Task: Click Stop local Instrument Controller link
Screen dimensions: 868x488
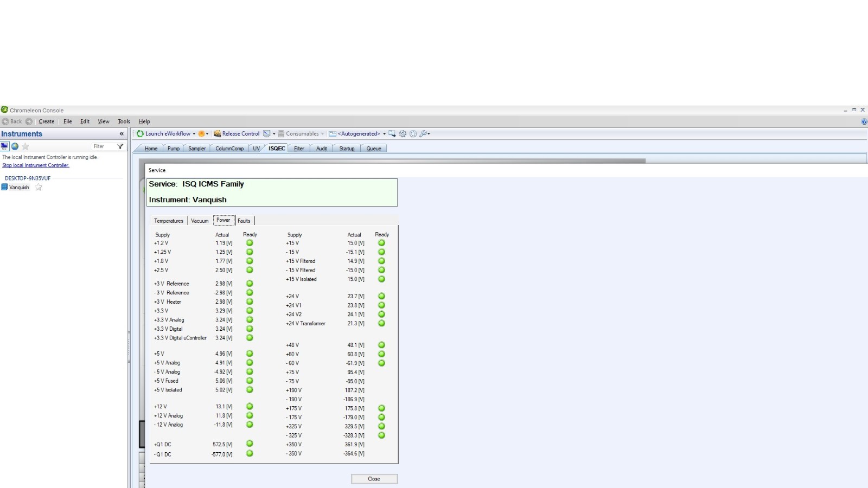Action: 36,165
